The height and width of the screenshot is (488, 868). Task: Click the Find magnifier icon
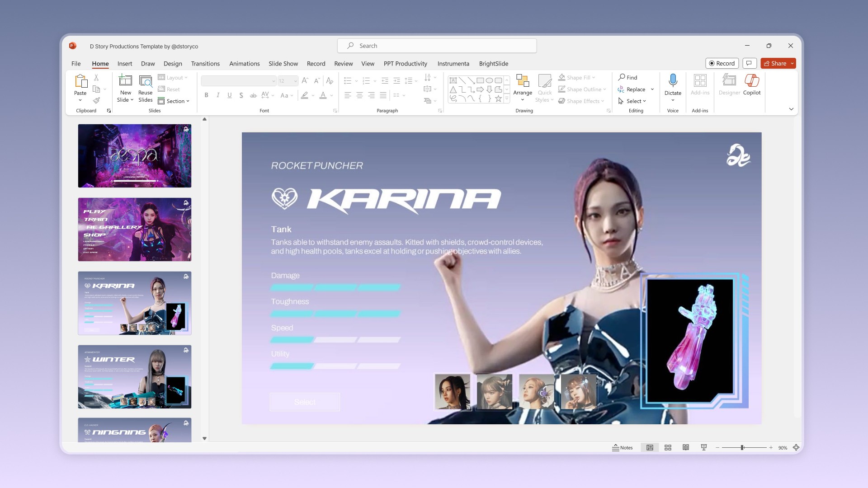coord(622,77)
